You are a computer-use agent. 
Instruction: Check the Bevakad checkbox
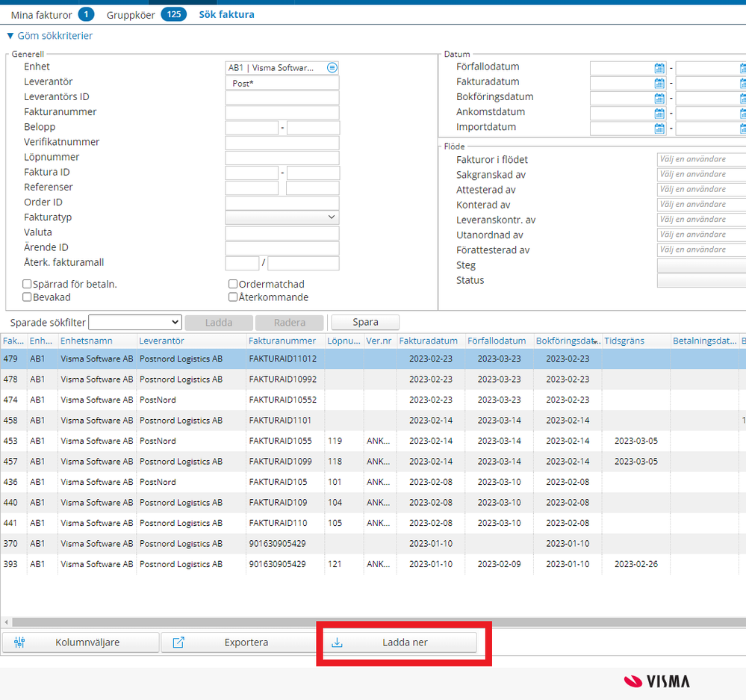point(27,297)
